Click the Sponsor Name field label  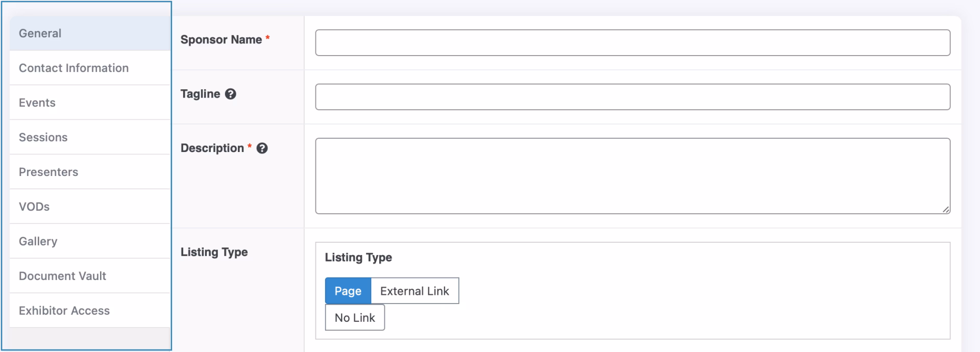(221, 40)
